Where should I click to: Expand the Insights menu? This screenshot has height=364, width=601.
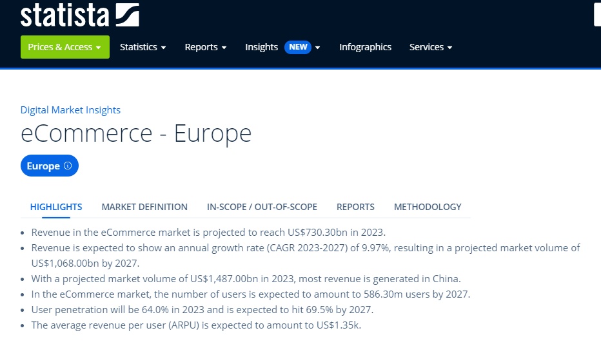pos(282,47)
